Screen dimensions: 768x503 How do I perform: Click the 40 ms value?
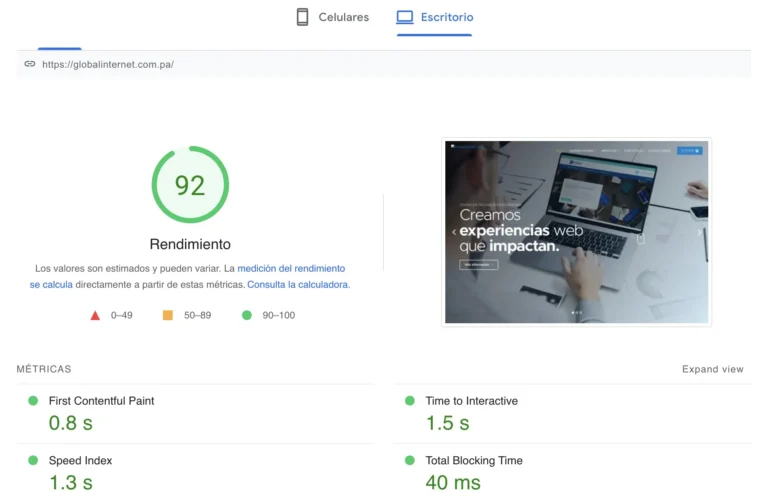point(453,483)
